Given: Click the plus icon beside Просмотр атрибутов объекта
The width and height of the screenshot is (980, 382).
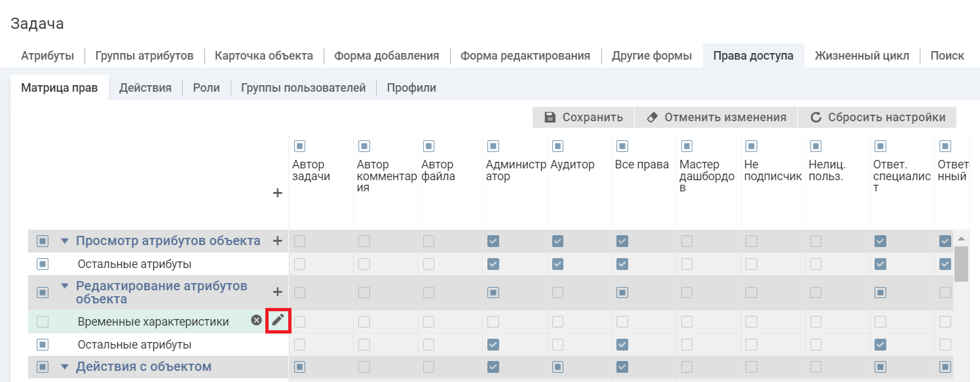Looking at the screenshot, I should pos(277,241).
